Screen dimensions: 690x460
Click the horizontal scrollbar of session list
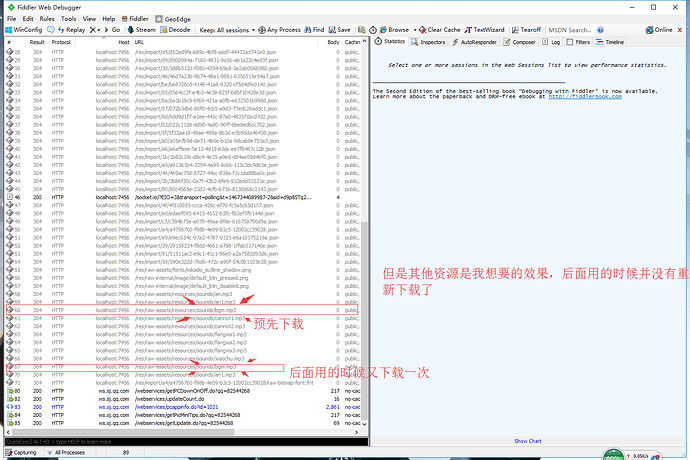(x=123, y=432)
